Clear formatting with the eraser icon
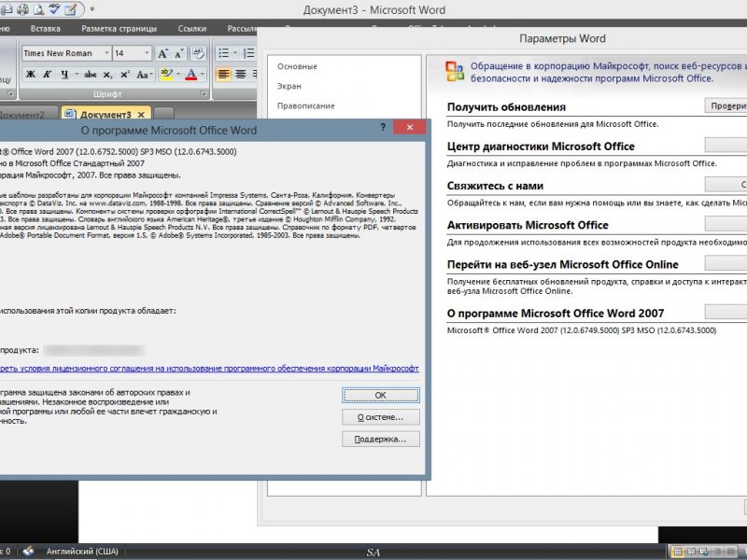The width and height of the screenshot is (747, 560). (x=198, y=53)
